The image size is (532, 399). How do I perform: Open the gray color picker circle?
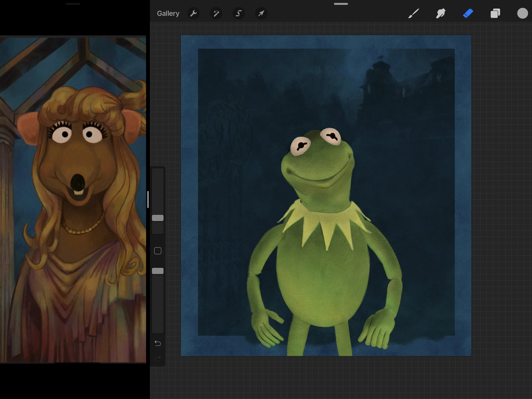pyautogui.click(x=522, y=13)
